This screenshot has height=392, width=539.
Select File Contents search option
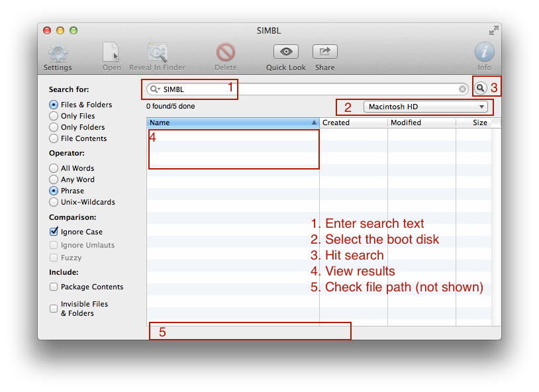(54, 138)
